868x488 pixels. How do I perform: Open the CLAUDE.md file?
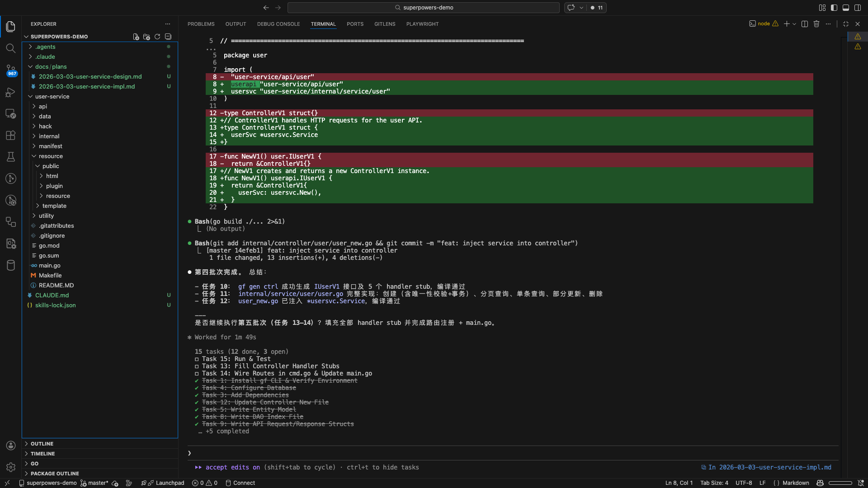[52, 295]
